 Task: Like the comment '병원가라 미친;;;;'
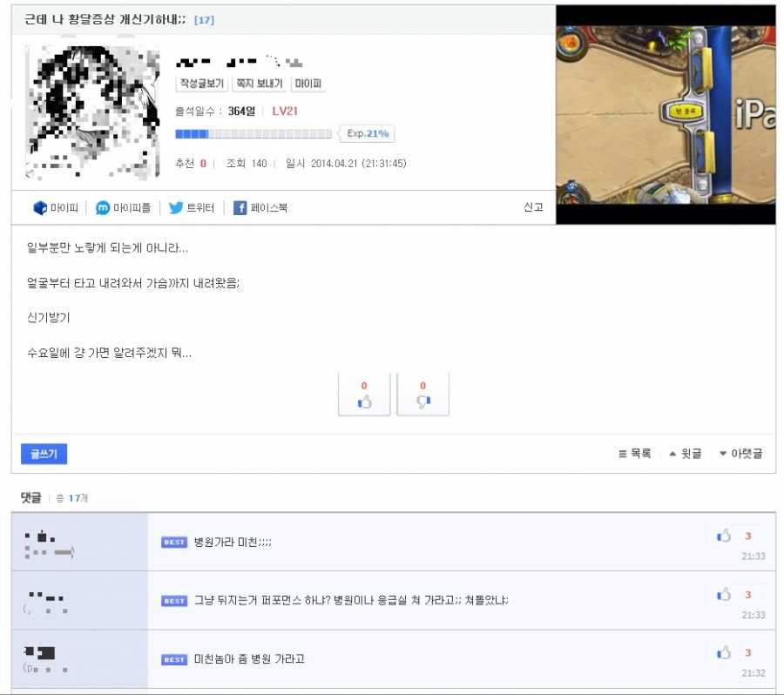coord(724,536)
